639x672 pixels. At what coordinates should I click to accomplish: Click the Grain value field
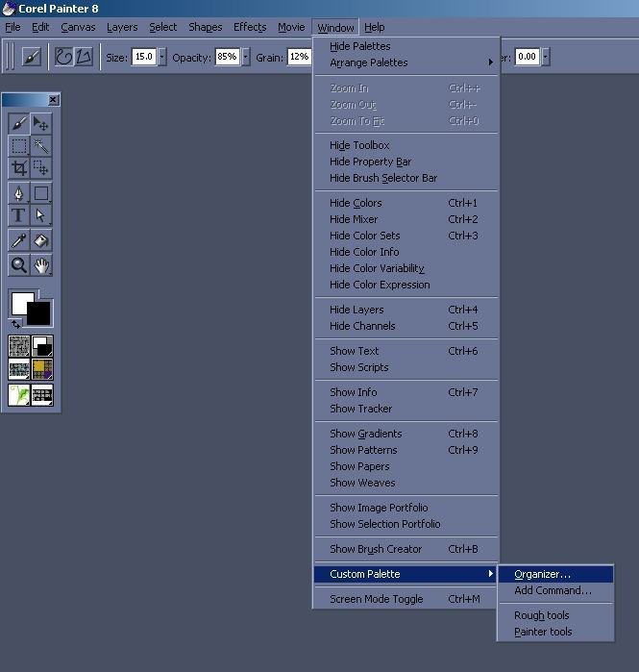click(300, 57)
